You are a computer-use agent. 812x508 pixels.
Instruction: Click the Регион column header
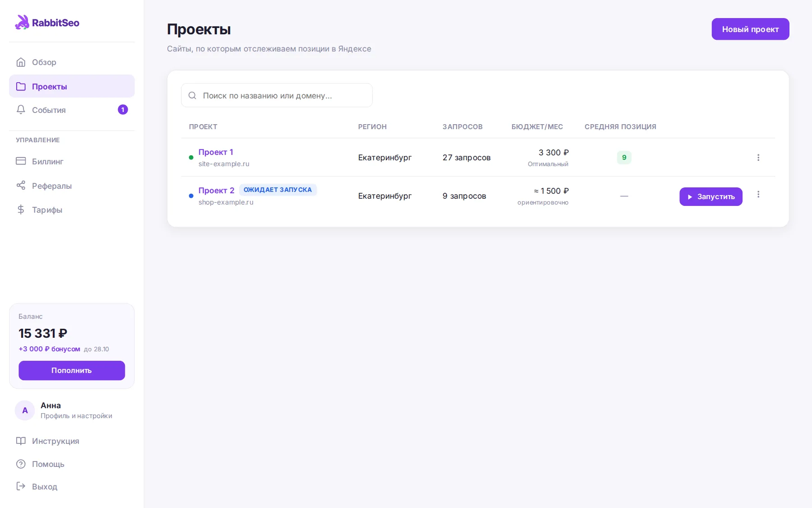click(372, 127)
